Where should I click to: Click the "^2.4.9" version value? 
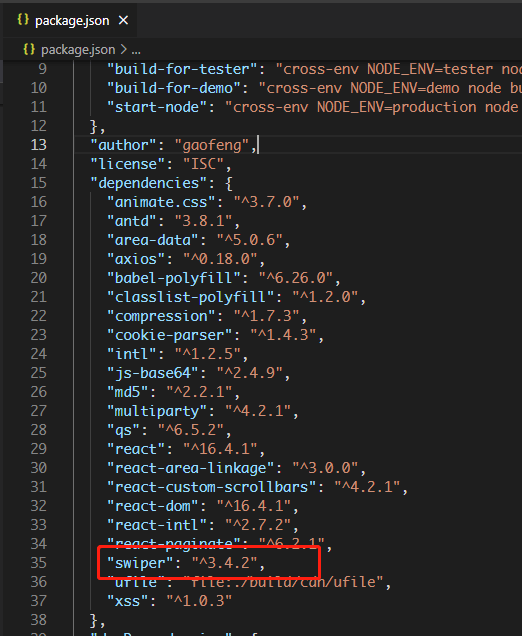click(249, 373)
